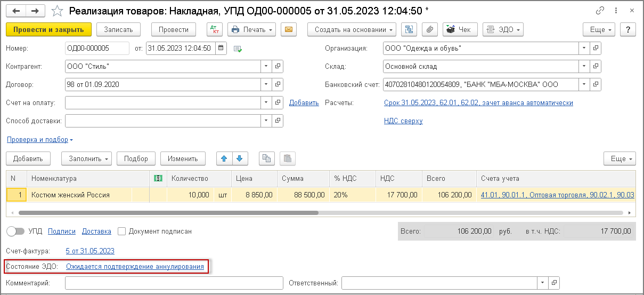Check the Документ подписан checkbox

pos(122,232)
